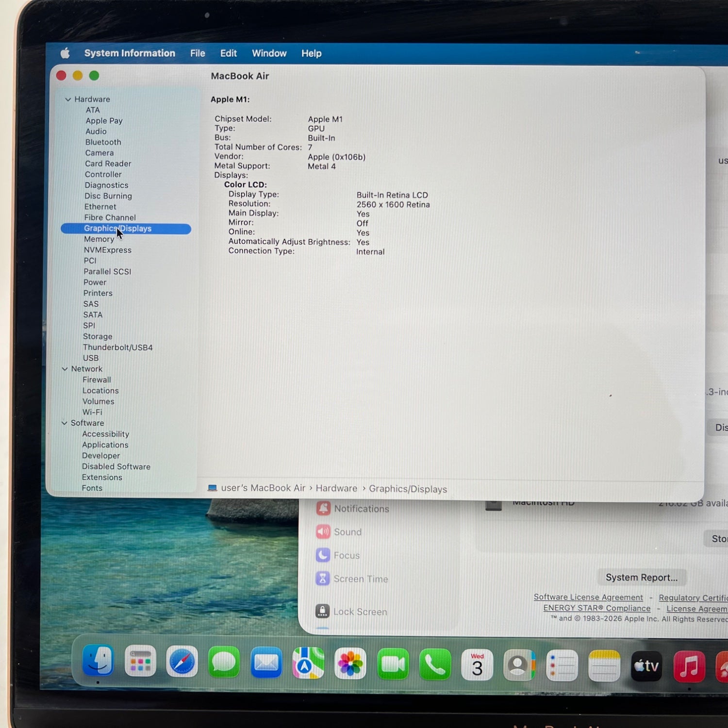Click the System Report... button
This screenshot has height=728, width=728.
[x=642, y=578]
